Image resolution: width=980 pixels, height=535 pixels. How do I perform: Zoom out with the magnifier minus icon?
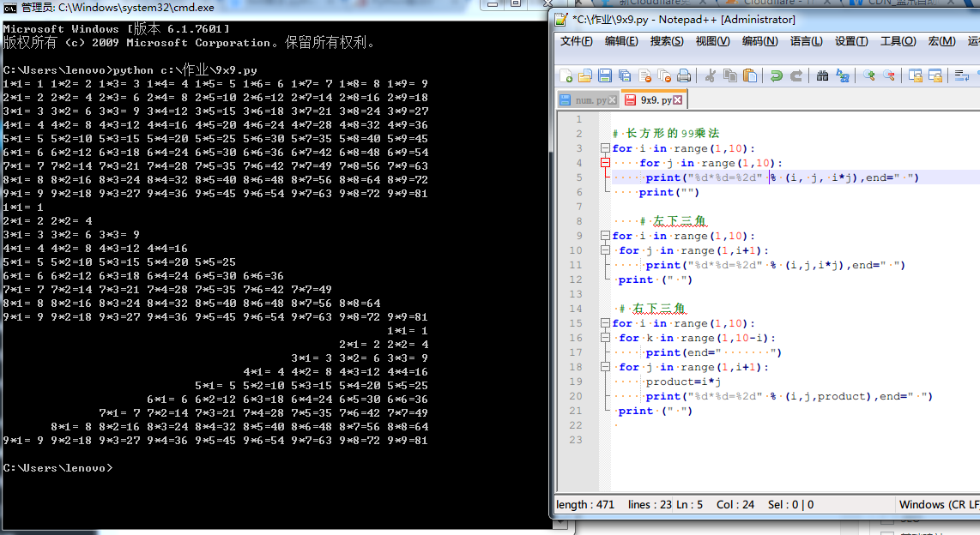889,76
